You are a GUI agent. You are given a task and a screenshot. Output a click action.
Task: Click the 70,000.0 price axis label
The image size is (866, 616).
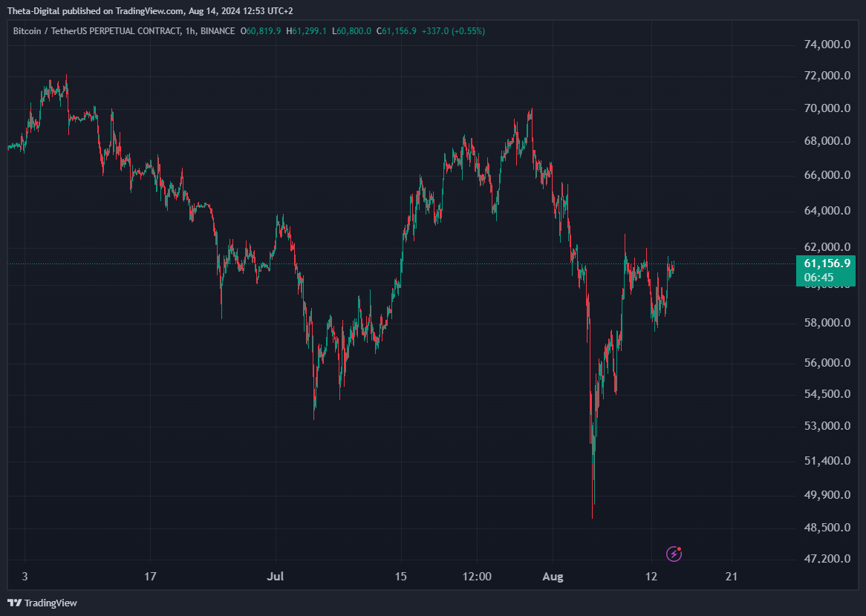[x=827, y=108]
